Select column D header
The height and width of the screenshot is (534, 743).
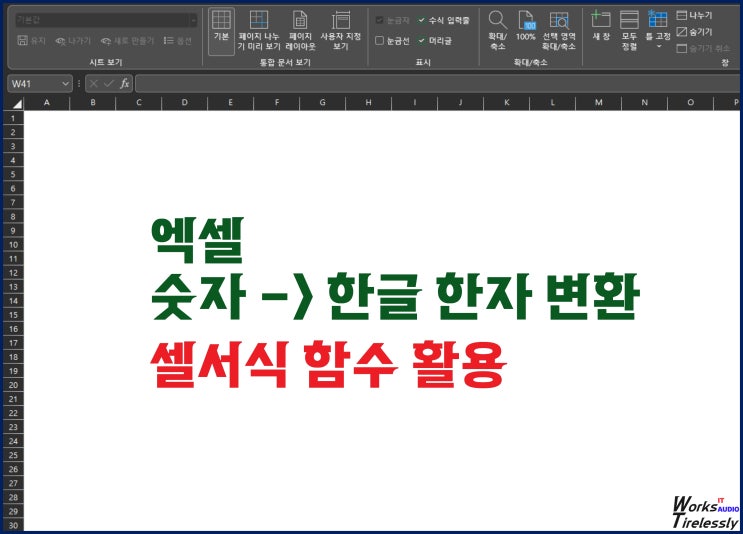[184, 102]
